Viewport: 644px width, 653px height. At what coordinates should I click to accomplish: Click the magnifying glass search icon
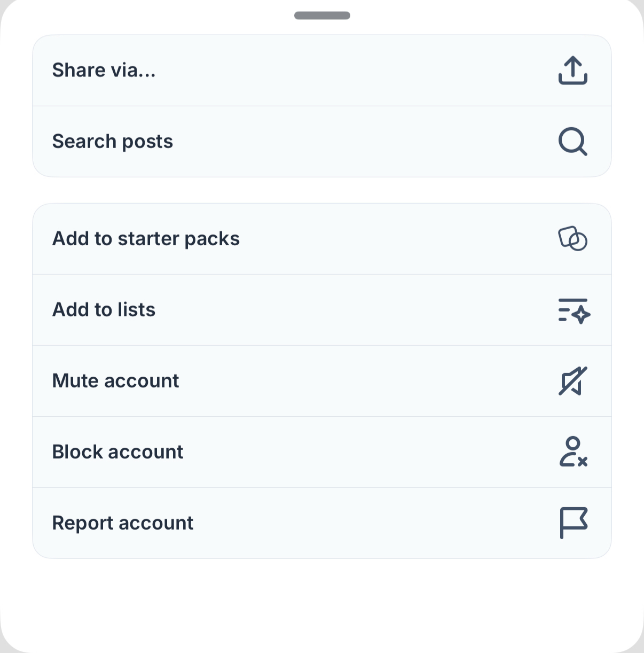572,142
